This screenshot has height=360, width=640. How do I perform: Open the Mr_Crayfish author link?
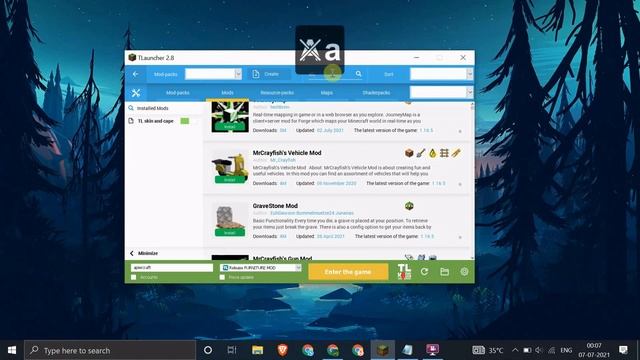[283, 160]
